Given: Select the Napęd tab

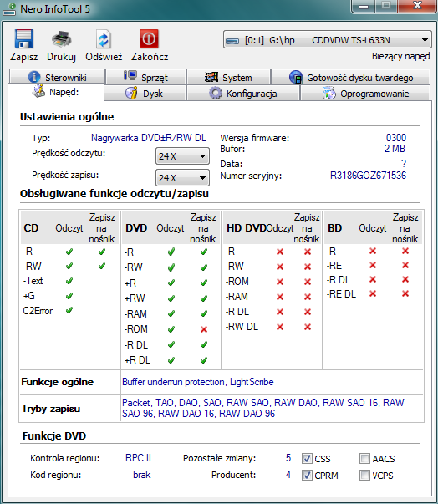Looking at the screenshot, I should [56, 92].
